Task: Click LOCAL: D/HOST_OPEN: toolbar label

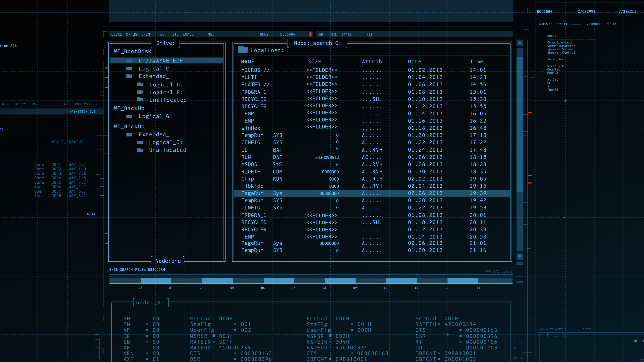Action: pyautogui.click(x=131, y=34)
